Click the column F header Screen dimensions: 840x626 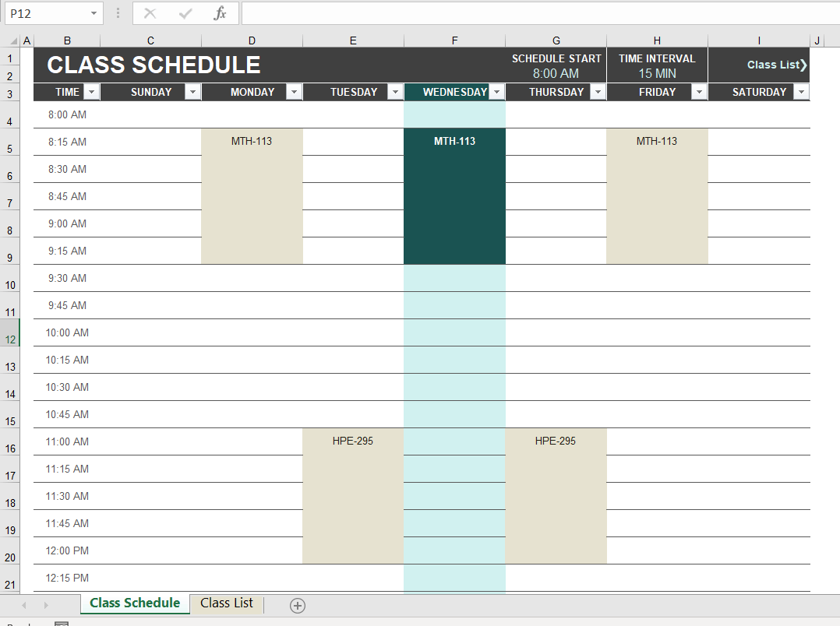(454, 40)
